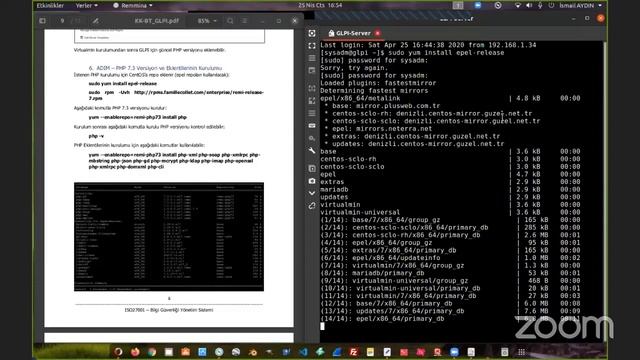The image size is (640, 360).
Task: Take screenshot with Remmina camera icon
Action: pos(312,180)
